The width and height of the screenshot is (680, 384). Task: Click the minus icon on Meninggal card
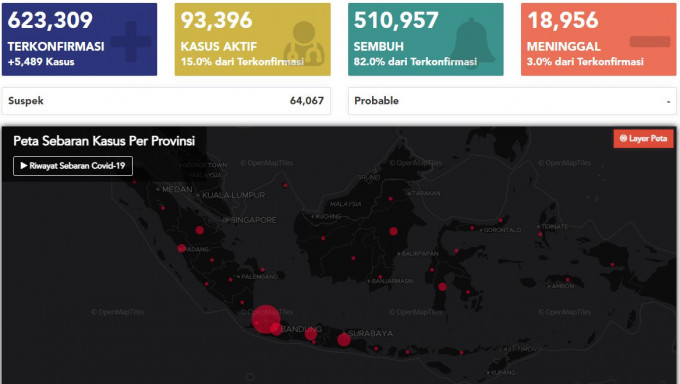pos(650,42)
